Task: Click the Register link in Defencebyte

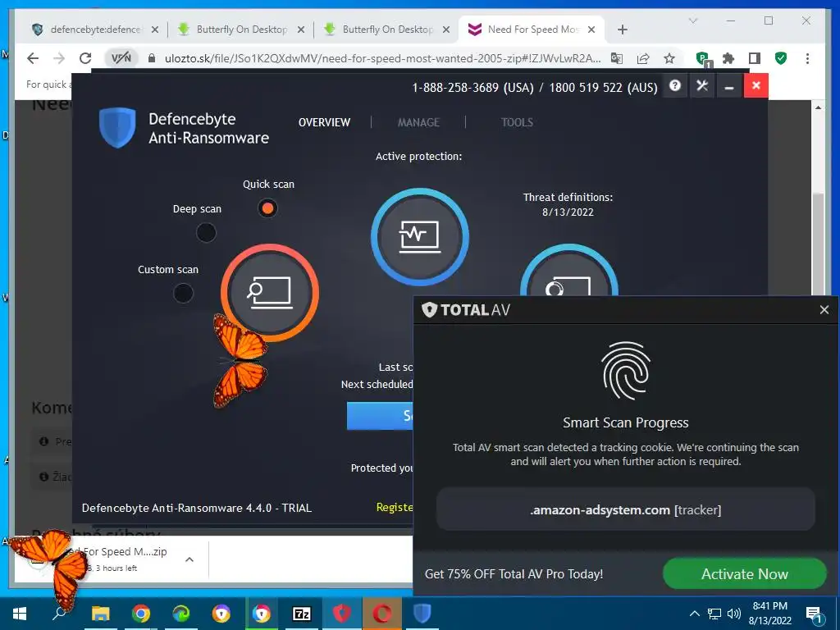Action: coord(395,507)
